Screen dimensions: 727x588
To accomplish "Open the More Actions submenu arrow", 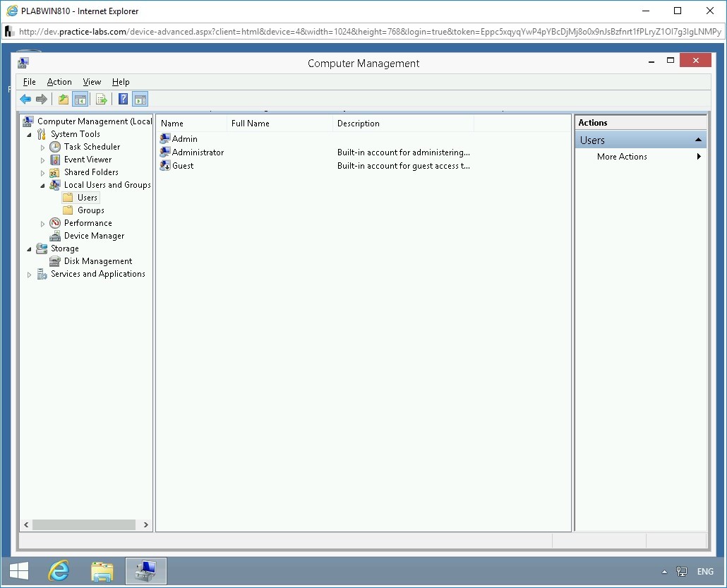I will click(699, 157).
